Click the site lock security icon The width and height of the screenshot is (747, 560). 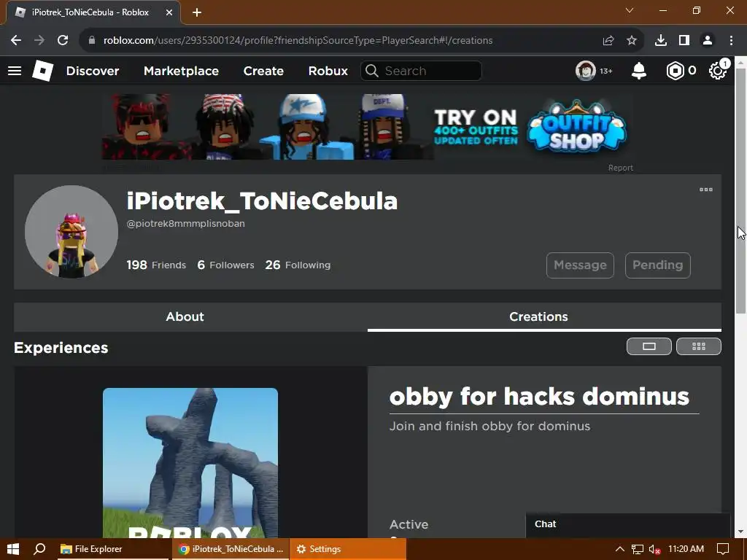click(92, 41)
